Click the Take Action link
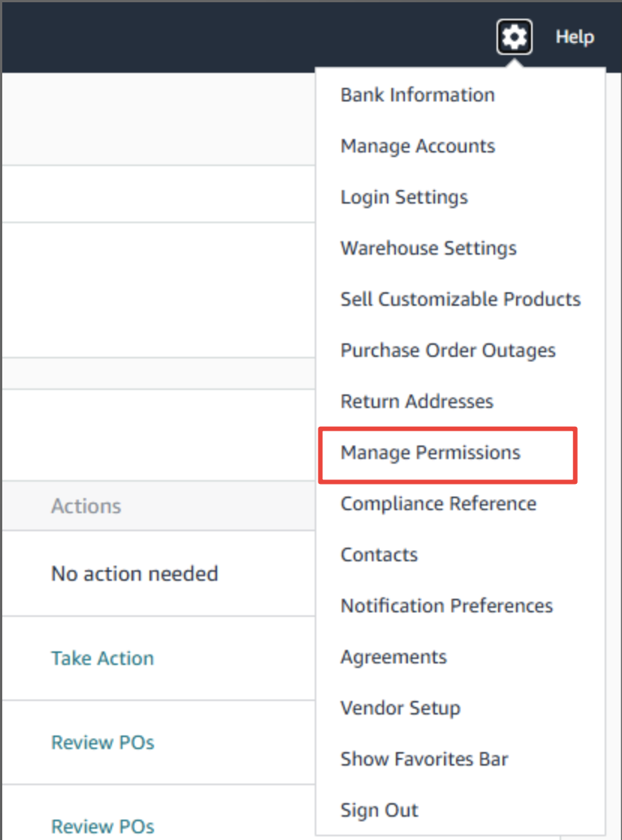Viewport: 622px width, 840px height. tap(102, 659)
